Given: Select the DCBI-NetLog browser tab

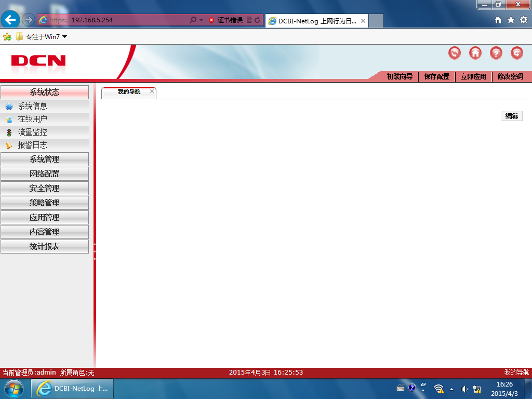Looking at the screenshot, I should pyautogui.click(x=317, y=21).
